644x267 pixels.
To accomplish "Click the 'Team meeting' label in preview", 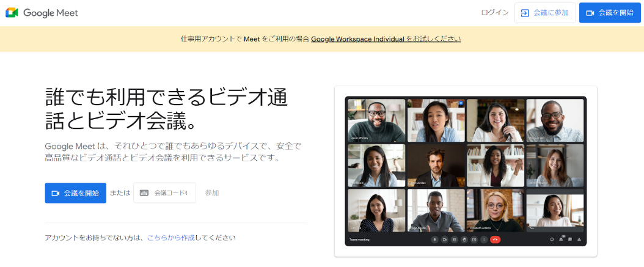I will 359,240.
